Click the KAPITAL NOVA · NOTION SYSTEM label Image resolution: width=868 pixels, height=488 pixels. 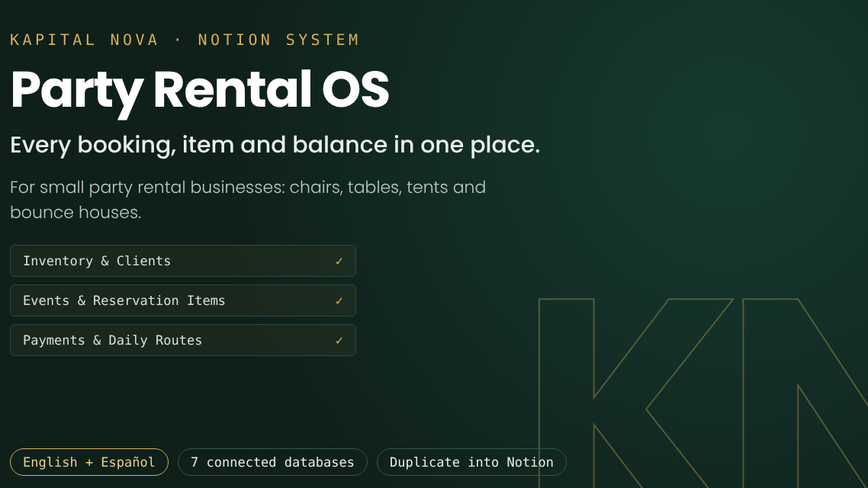[x=185, y=40]
